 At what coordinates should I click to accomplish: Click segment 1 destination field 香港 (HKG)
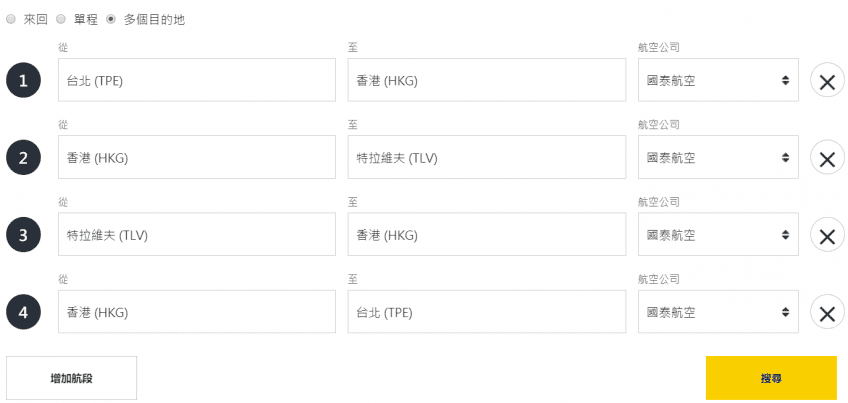coord(486,80)
